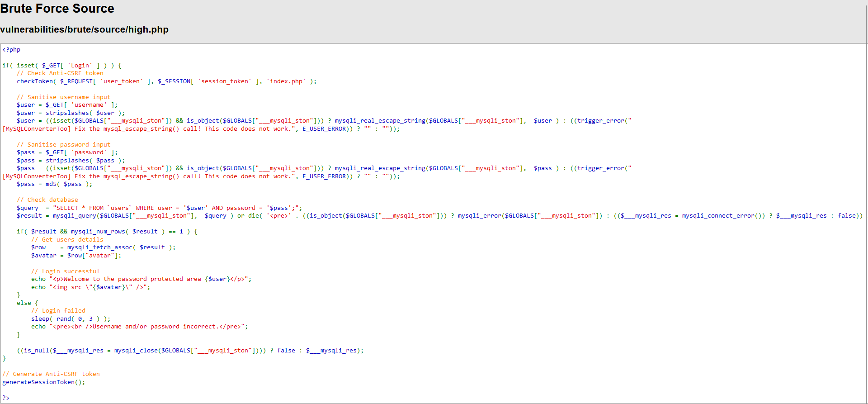The height and width of the screenshot is (404, 868).
Task: Click the 'if( $result && mysqli_num_rows' line
Action: pos(107,232)
